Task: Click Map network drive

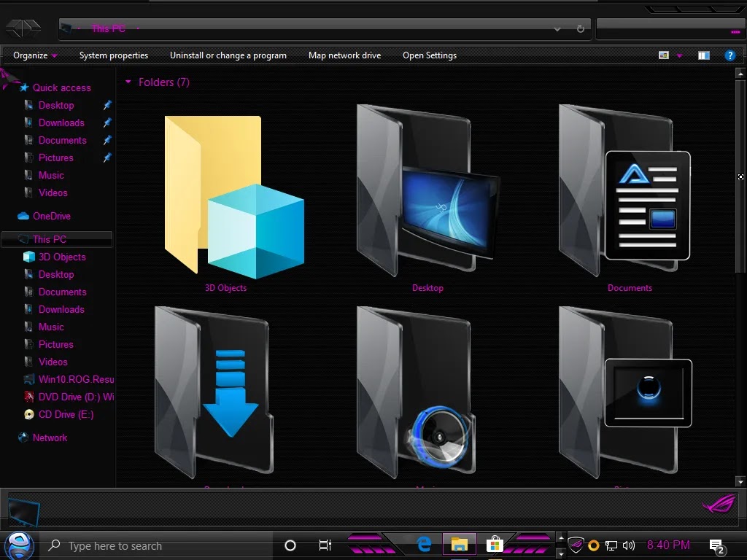Action: pyautogui.click(x=344, y=55)
